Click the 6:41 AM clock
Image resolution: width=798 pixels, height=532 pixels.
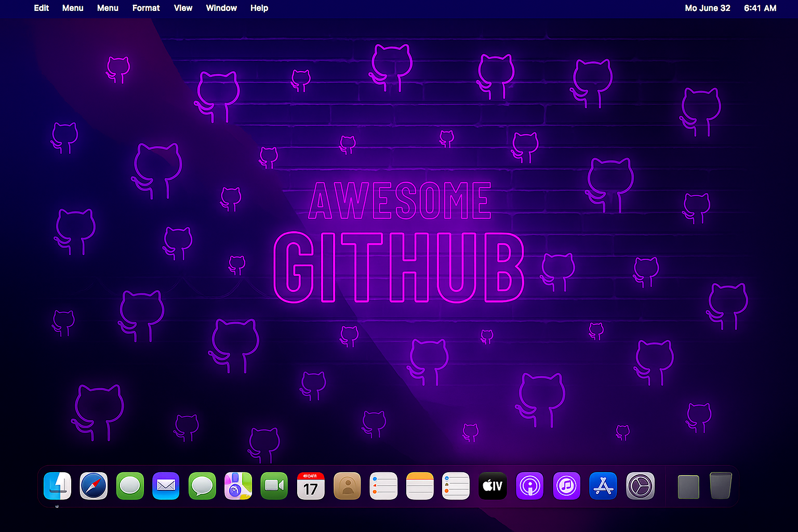(760, 8)
